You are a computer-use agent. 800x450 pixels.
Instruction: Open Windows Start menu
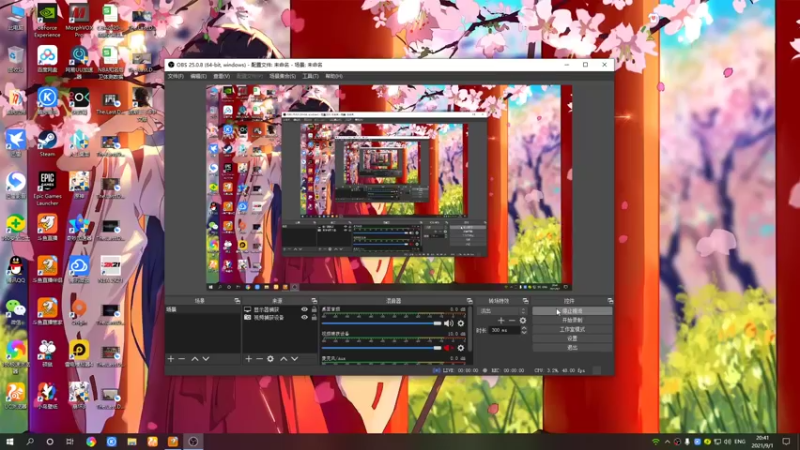point(10,441)
